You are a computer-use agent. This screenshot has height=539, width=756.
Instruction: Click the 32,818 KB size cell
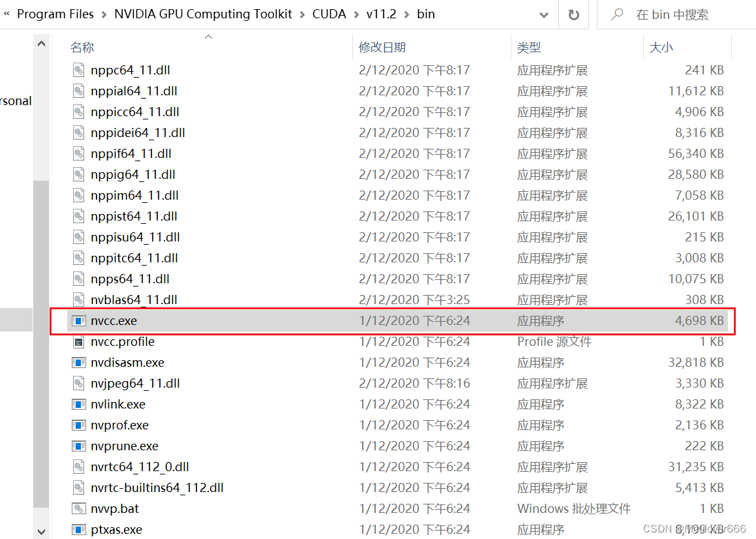tap(696, 362)
